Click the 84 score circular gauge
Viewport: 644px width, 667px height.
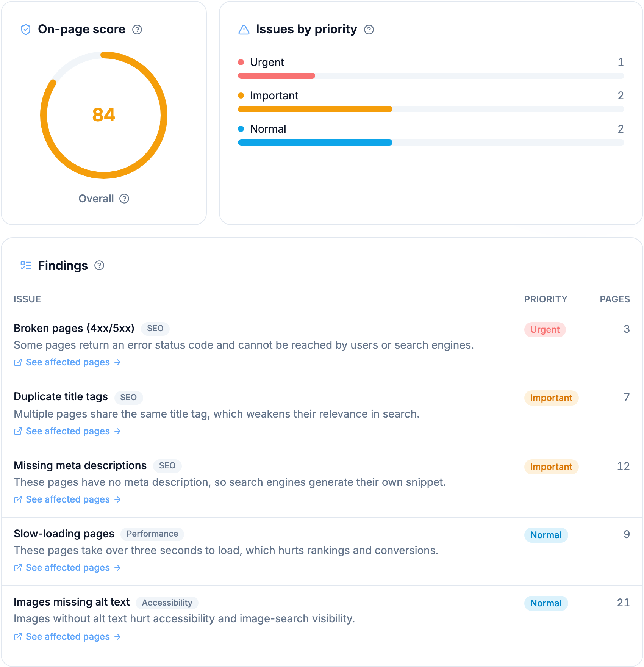[104, 115]
